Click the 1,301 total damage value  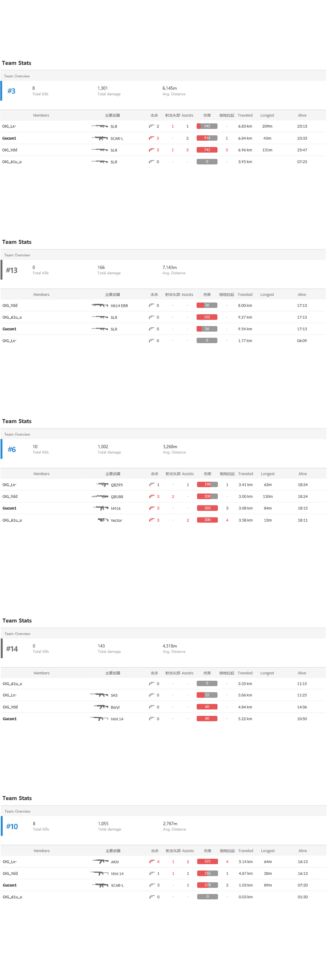(102, 88)
